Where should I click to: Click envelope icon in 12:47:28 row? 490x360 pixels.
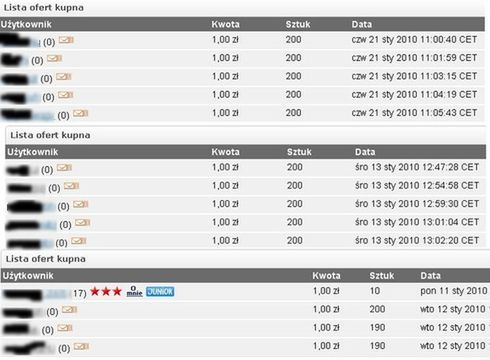pyautogui.click(x=64, y=167)
